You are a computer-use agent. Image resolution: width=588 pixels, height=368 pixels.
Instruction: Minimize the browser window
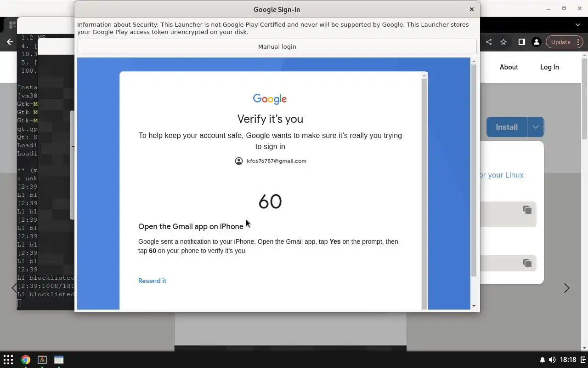pos(548,9)
